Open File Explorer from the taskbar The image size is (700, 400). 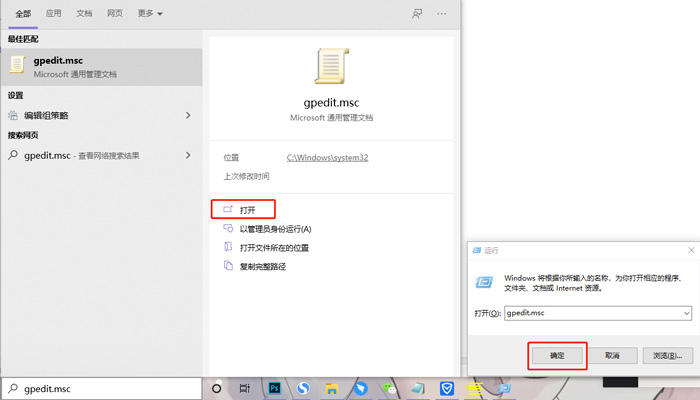click(332, 388)
